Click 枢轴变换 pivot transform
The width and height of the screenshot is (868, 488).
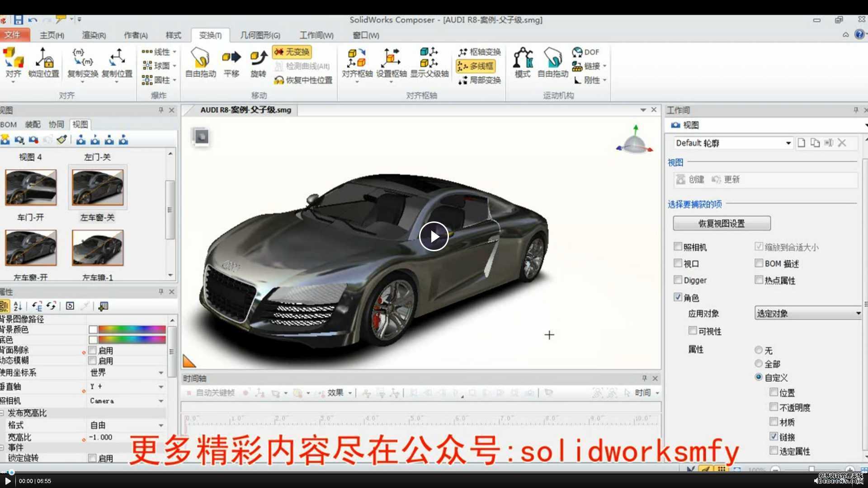coord(479,52)
